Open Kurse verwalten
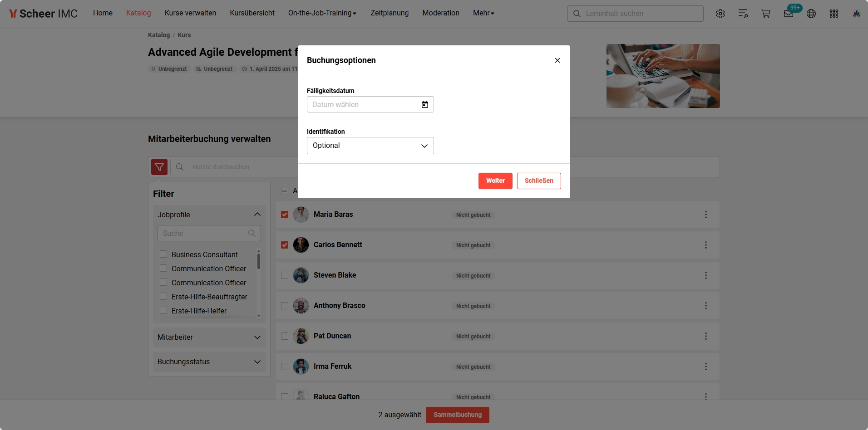The width and height of the screenshot is (868, 430). (x=190, y=13)
